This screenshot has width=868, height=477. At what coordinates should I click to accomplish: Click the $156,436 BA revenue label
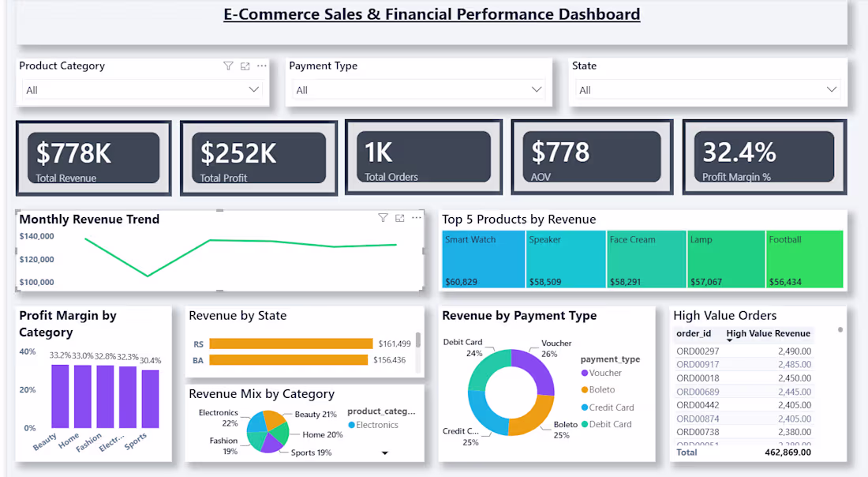389,360
